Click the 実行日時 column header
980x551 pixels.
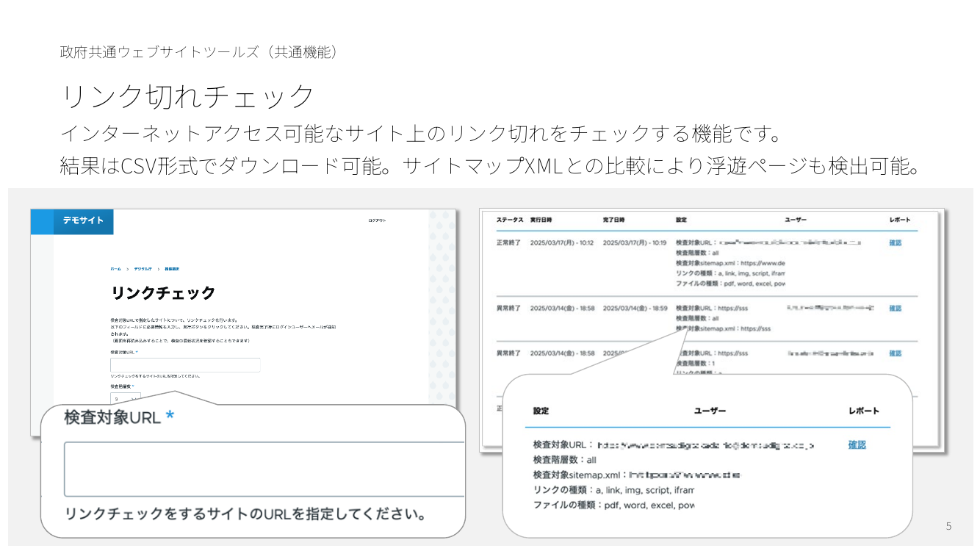541,220
